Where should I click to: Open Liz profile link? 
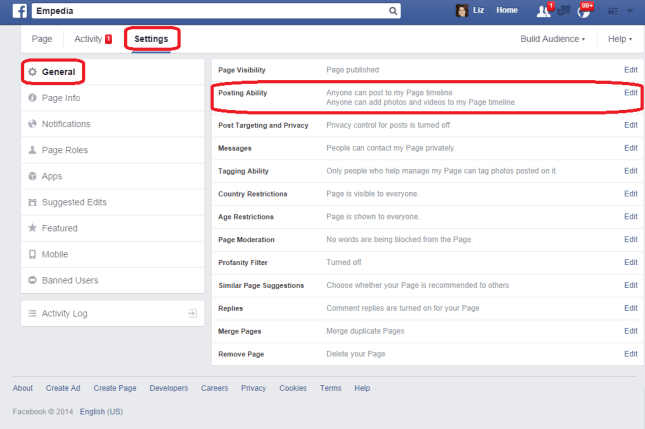(478, 10)
